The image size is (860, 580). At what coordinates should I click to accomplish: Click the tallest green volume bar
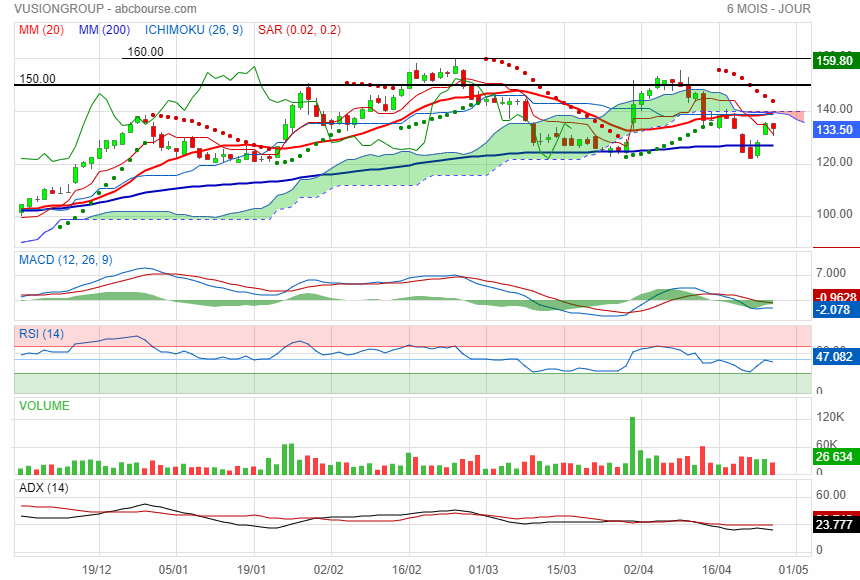[632, 446]
